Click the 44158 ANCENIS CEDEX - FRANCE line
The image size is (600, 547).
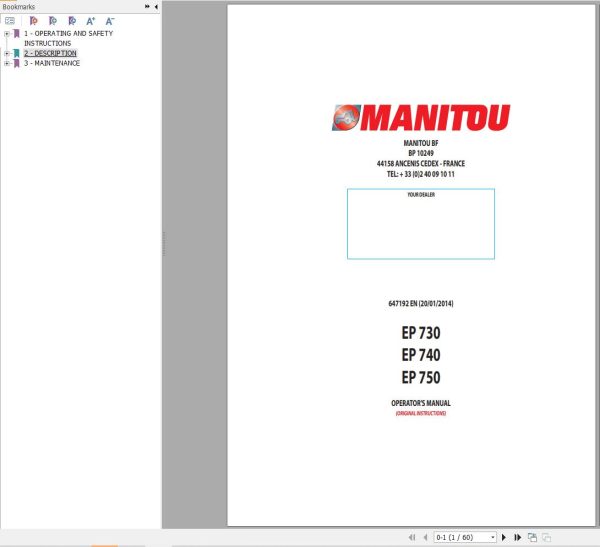click(x=421, y=163)
